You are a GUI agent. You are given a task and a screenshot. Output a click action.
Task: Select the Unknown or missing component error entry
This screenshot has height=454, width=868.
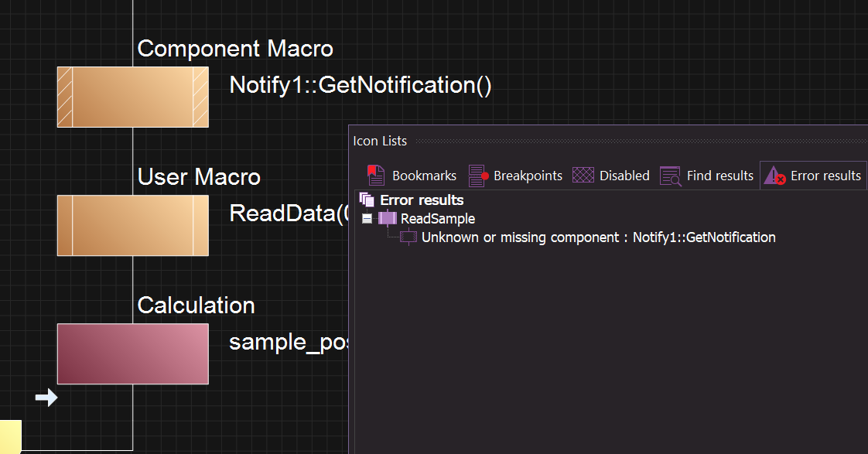coord(598,237)
